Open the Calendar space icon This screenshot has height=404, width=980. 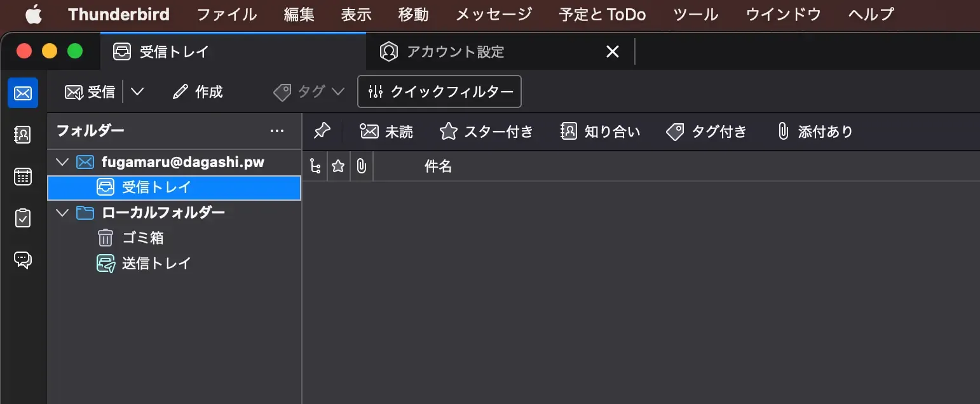point(23,177)
